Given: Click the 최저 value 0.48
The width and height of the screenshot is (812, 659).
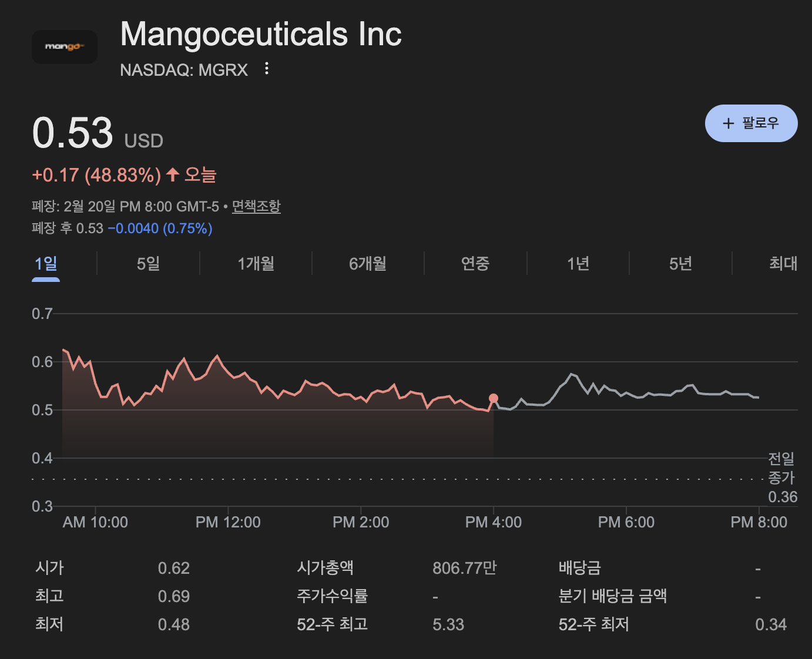Looking at the screenshot, I should [x=174, y=624].
